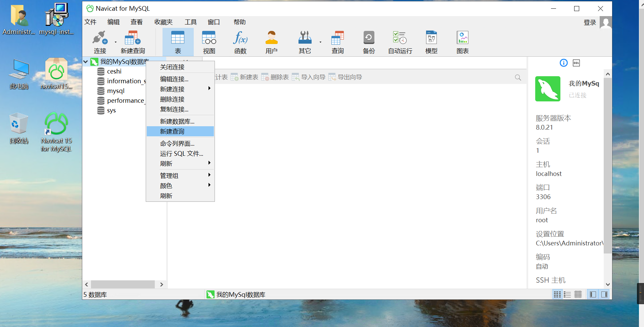
Task: Show the DDL panel icon
Action: coord(576,63)
